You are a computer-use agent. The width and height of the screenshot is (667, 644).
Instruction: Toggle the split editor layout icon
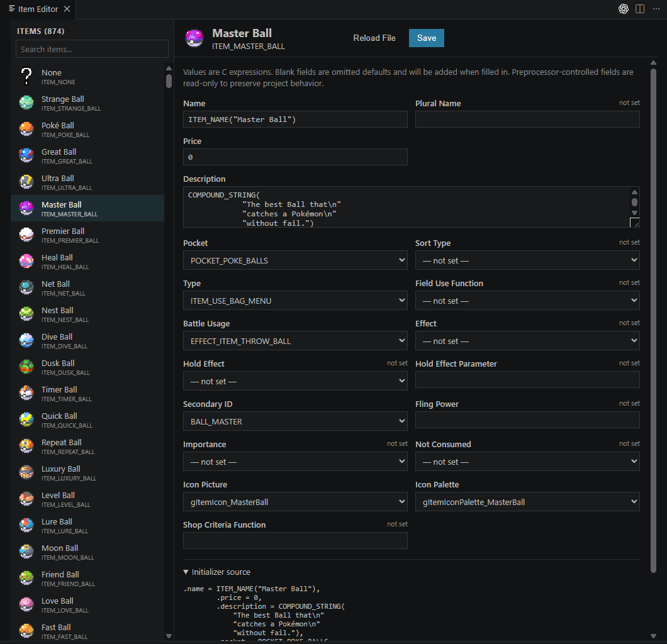[640, 9]
